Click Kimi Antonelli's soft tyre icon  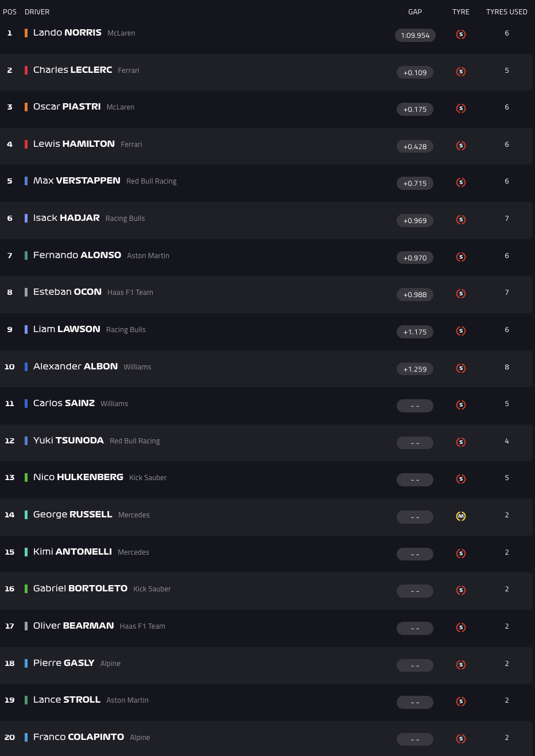point(460,554)
